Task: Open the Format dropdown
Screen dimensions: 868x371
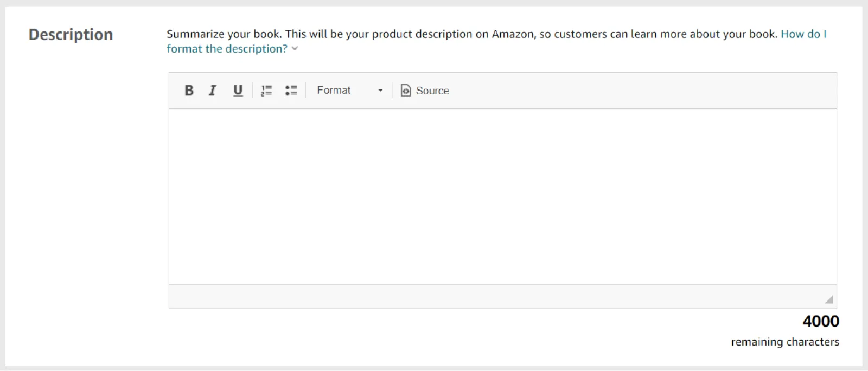Action: 349,91
